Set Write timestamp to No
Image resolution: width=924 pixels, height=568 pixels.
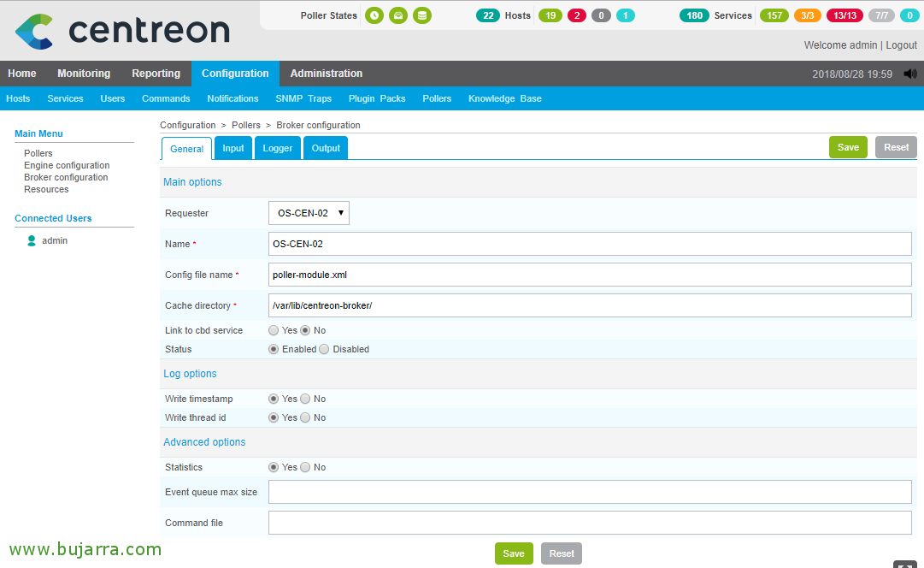305,399
